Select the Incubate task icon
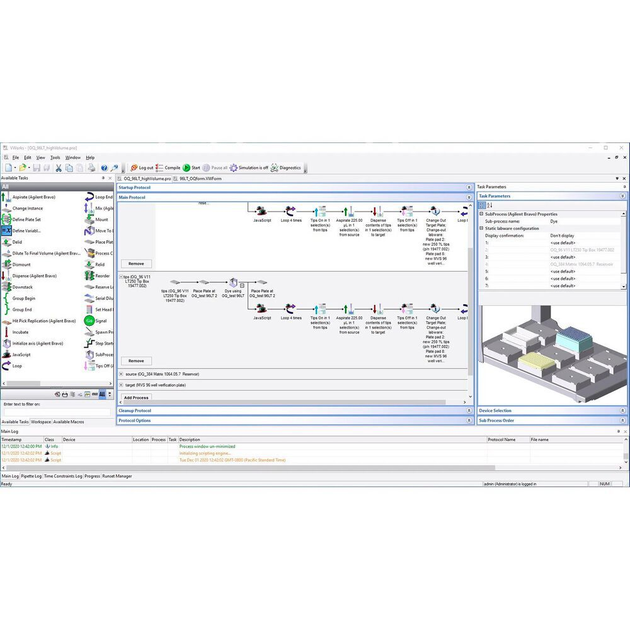The image size is (630, 630). [6, 332]
